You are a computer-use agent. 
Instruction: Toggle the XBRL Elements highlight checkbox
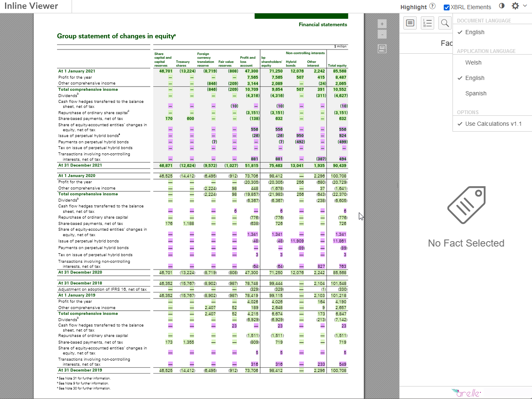coord(447,7)
